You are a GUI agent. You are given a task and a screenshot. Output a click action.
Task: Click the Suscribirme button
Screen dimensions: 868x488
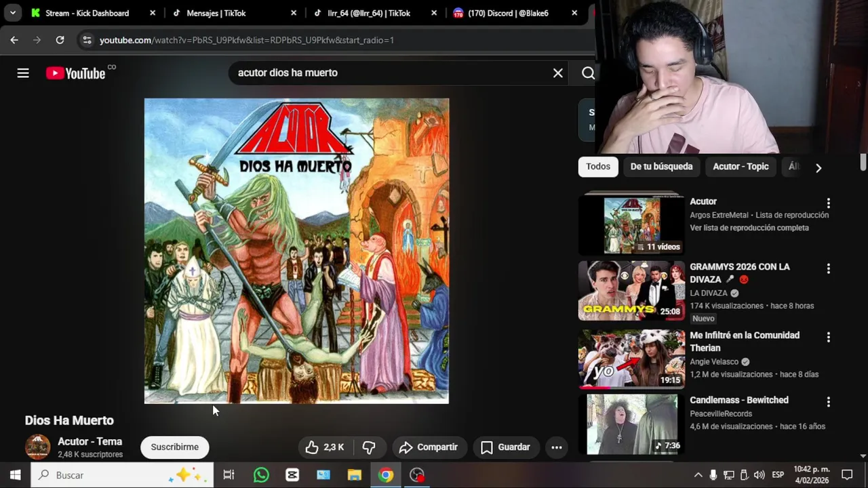[x=175, y=447]
